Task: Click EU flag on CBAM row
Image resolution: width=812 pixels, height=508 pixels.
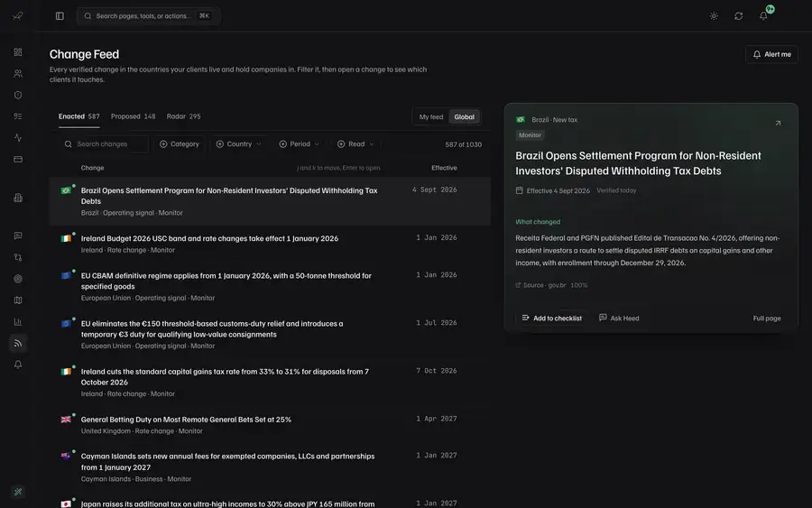Action: click(66, 275)
